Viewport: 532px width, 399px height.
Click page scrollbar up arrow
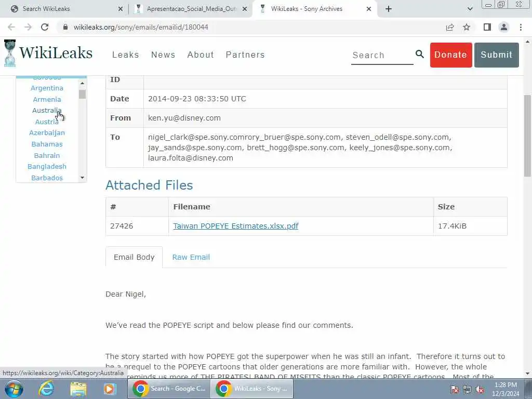[528, 42]
